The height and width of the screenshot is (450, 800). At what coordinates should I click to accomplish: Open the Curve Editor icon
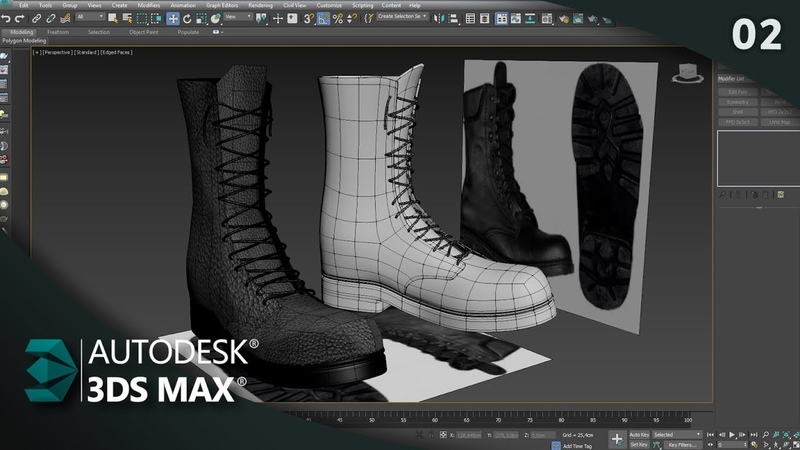[516, 19]
